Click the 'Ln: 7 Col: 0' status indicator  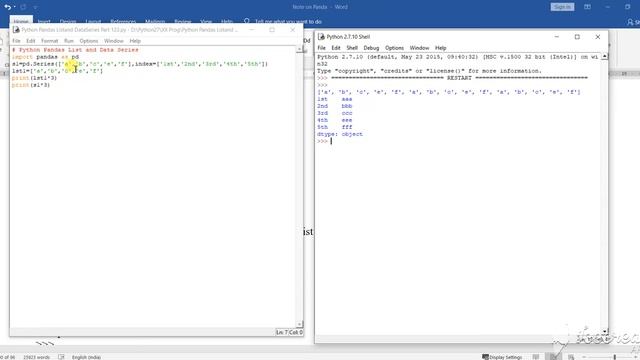click(289, 332)
